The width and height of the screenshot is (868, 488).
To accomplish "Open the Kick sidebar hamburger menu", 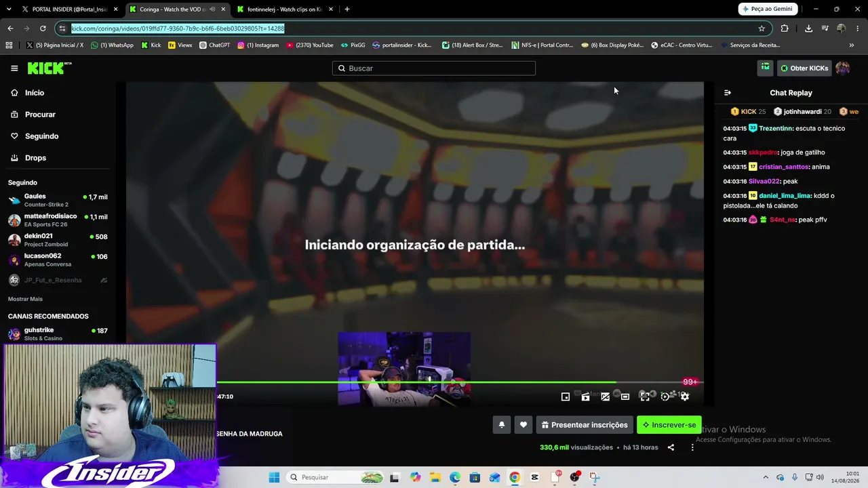I will point(14,68).
